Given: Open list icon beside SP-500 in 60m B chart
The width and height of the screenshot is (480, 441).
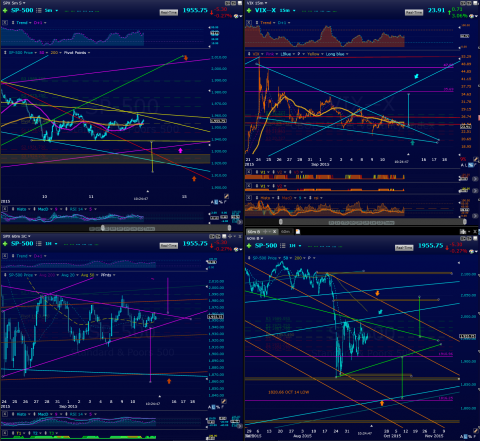Looking at the screenshot, I should click(x=283, y=246).
